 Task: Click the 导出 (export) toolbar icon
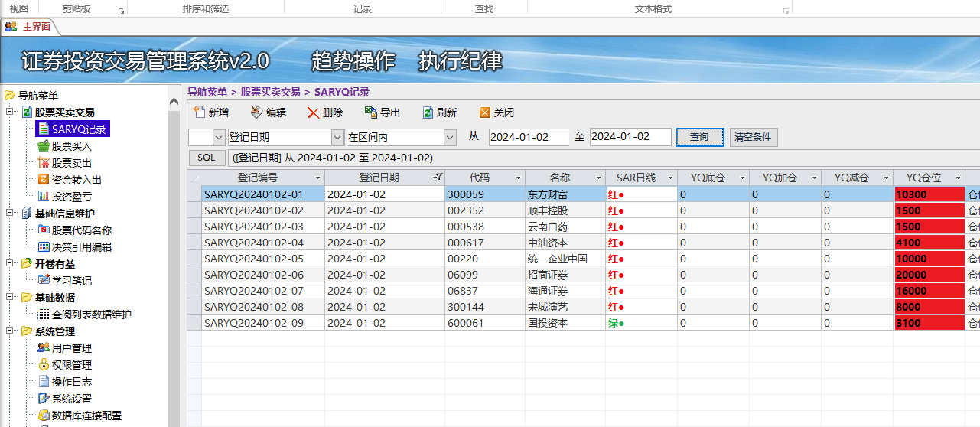pos(370,112)
